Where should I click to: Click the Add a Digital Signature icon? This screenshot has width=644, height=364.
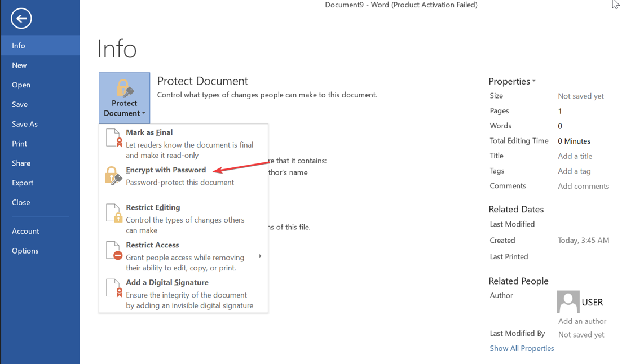[113, 288]
